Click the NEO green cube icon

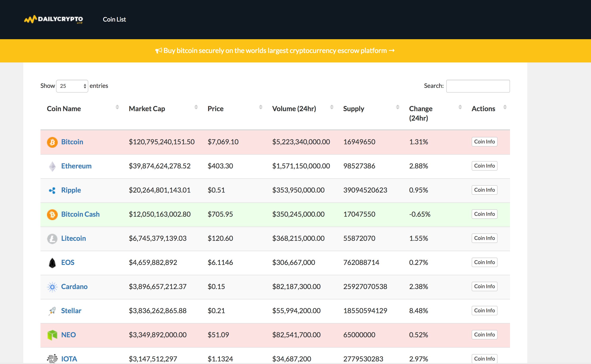click(52, 335)
